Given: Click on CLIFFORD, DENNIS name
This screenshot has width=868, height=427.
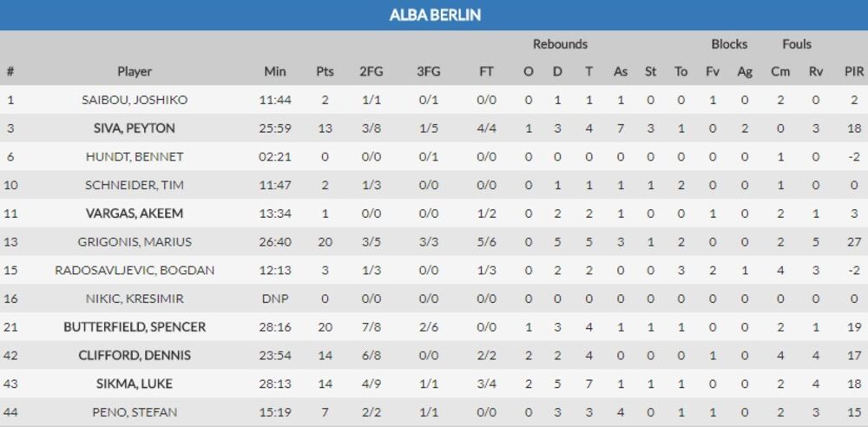Looking at the screenshot, I should (x=135, y=356).
